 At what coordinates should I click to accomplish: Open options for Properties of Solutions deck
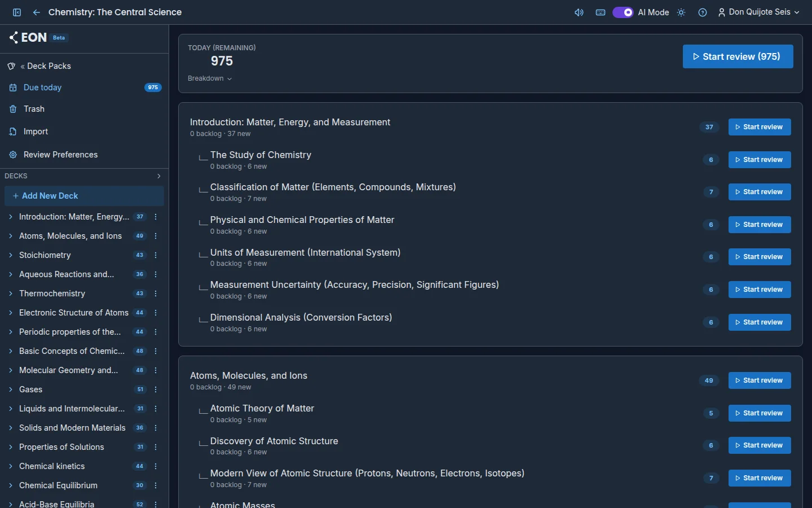pyautogui.click(x=156, y=447)
